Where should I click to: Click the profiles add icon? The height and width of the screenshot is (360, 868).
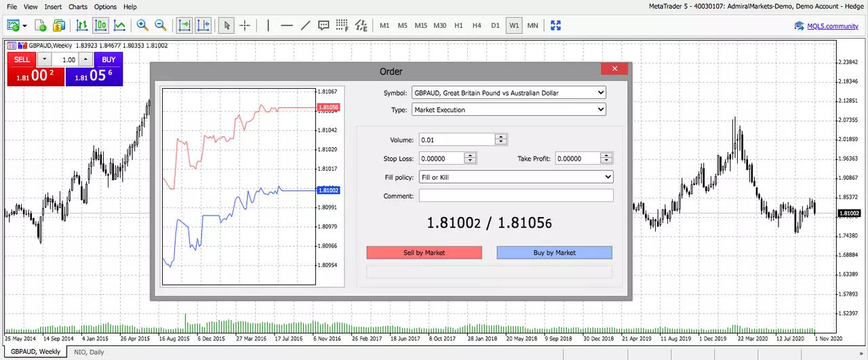tap(41, 26)
